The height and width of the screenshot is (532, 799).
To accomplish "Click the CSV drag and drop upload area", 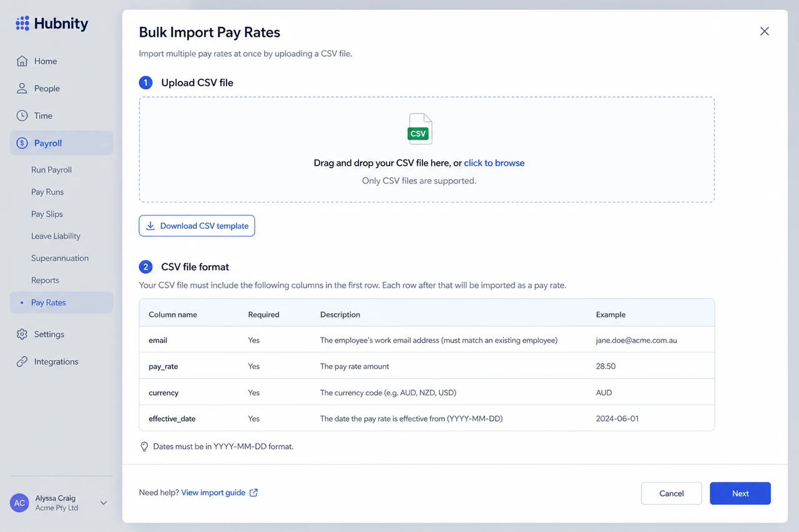I will pyautogui.click(x=426, y=150).
